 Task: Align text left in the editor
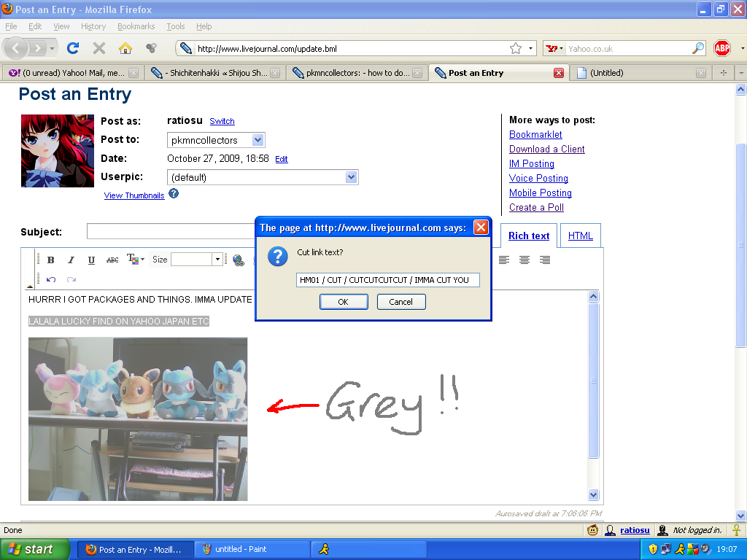click(x=504, y=260)
